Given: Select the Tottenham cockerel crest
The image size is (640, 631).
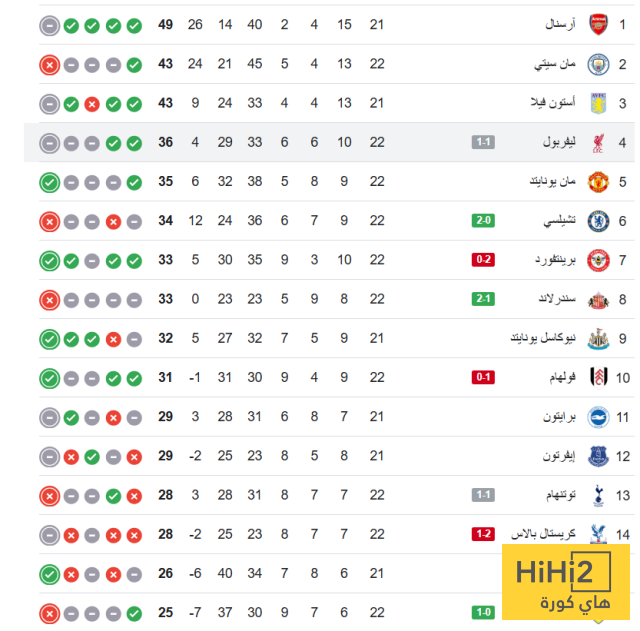Looking at the screenshot, I should [x=597, y=495].
